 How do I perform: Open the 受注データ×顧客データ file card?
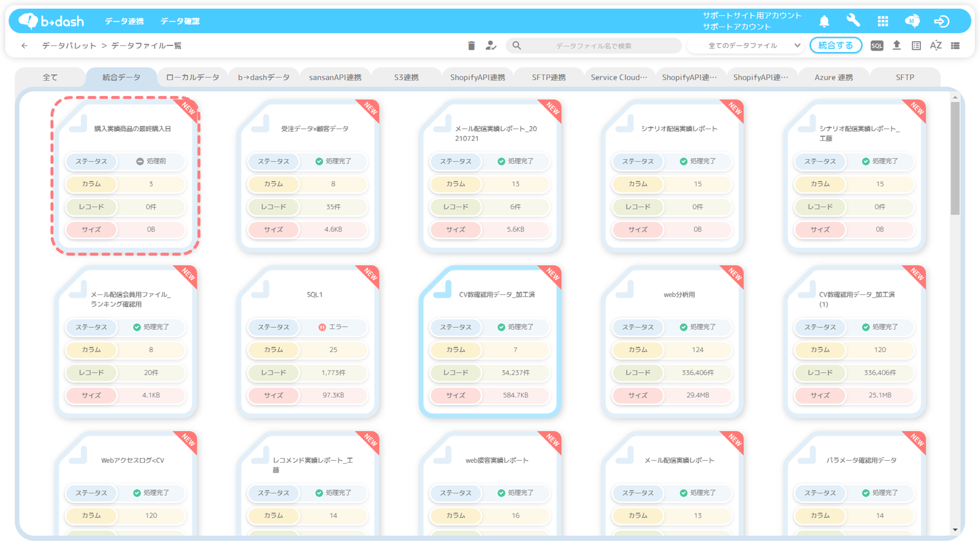tap(308, 176)
